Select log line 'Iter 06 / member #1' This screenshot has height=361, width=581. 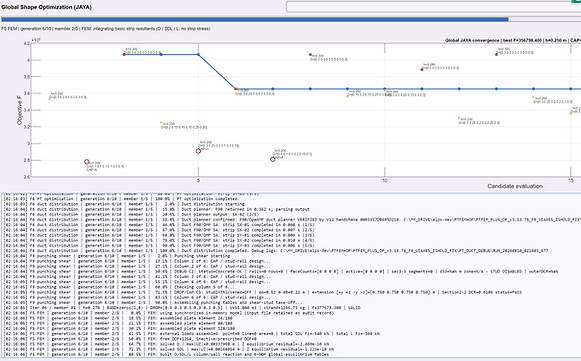pos(182,308)
